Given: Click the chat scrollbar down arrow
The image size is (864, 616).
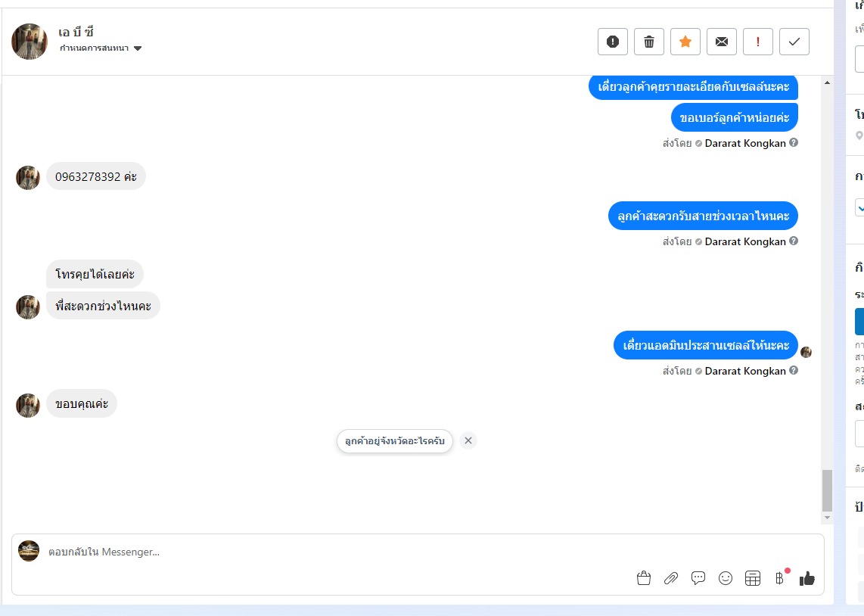Looking at the screenshot, I should point(826,518).
